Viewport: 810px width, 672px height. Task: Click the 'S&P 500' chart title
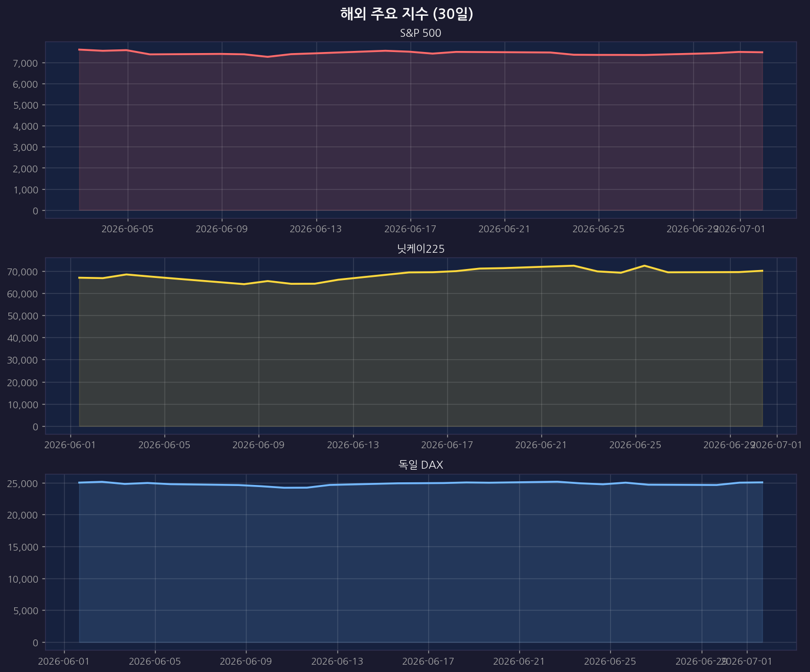click(x=421, y=33)
